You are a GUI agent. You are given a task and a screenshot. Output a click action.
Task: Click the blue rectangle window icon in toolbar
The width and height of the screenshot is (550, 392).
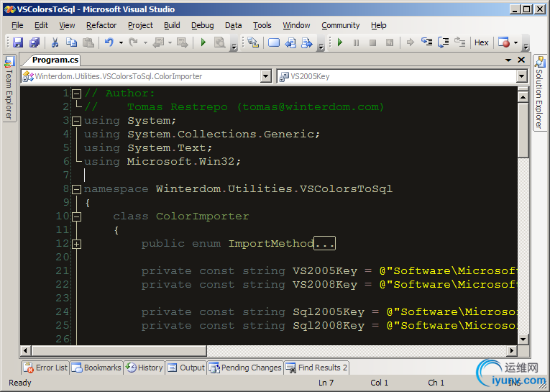tap(274, 43)
